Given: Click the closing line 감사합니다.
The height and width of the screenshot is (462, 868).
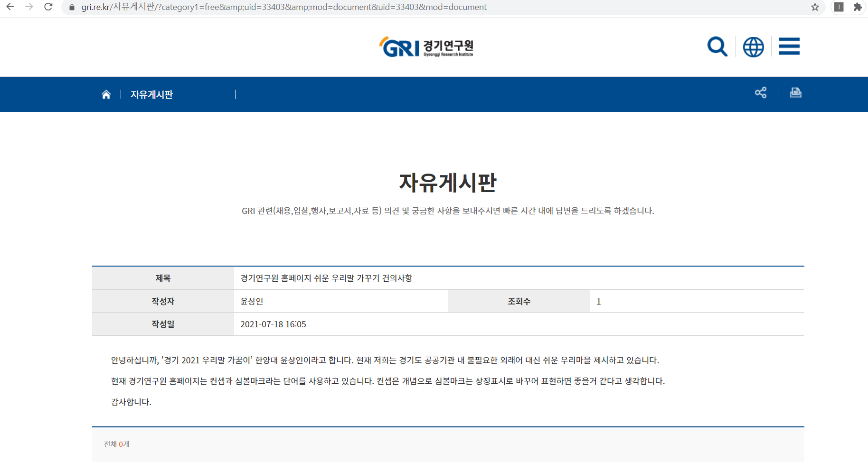Looking at the screenshot, I should pyautogui.click(x=131, y=402).
